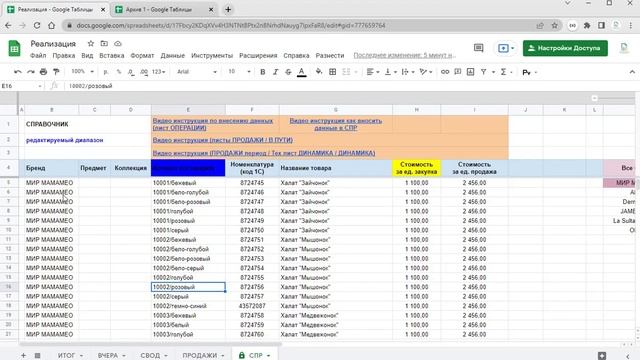Switch to the СВОД sheet tab
The image size is (640, 360).
point(150,356)
